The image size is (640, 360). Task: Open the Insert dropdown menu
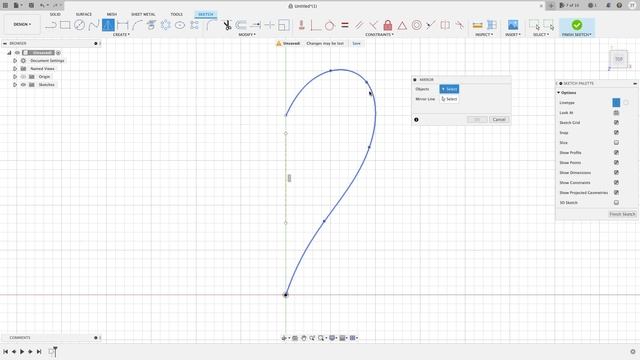pos(513,35)
